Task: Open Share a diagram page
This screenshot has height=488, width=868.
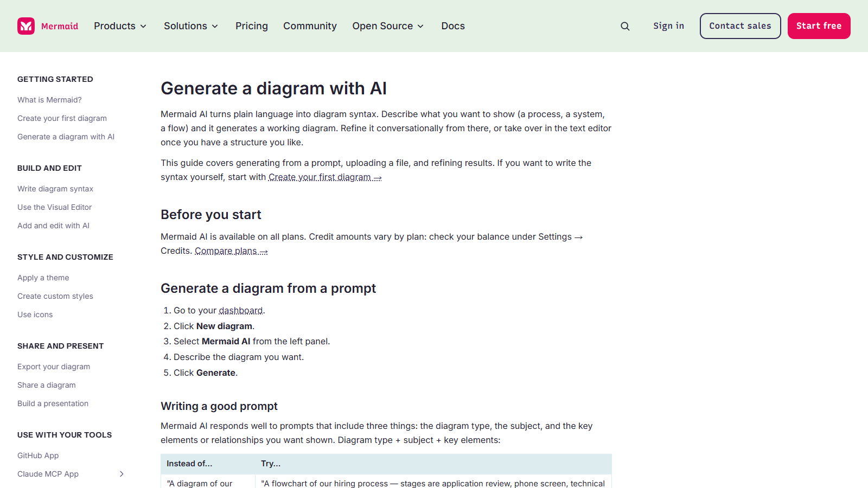Action: [47, 385]
